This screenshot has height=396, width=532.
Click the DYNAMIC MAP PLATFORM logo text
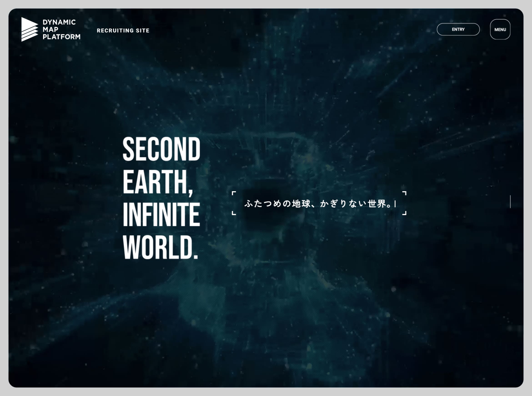coord(62,30)
